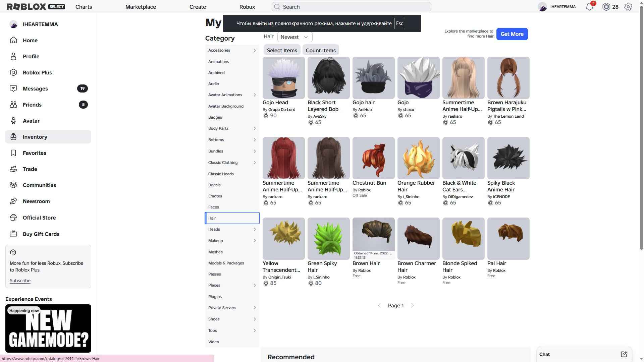Expand the Avatar Animations category
This screenshot has height=362, width=644.
[232, 95]
